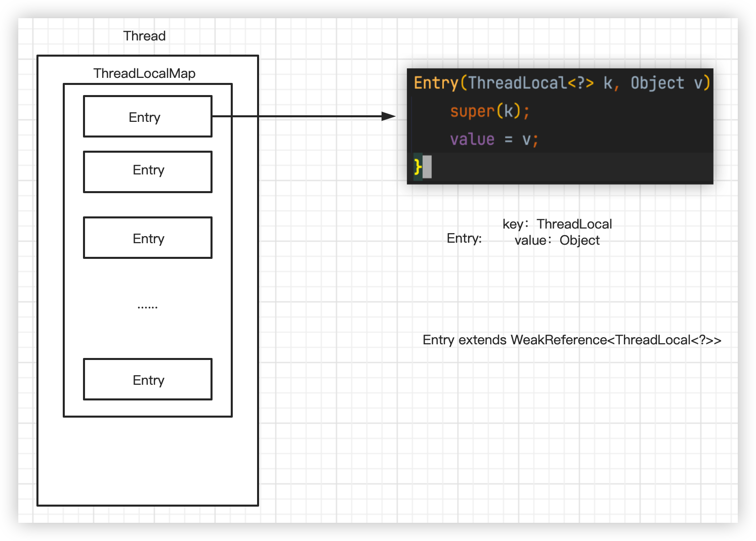This screenshot has height=541, width=756.
Task: Select the code line "super(k);"
Action: [x=490, y=111]
